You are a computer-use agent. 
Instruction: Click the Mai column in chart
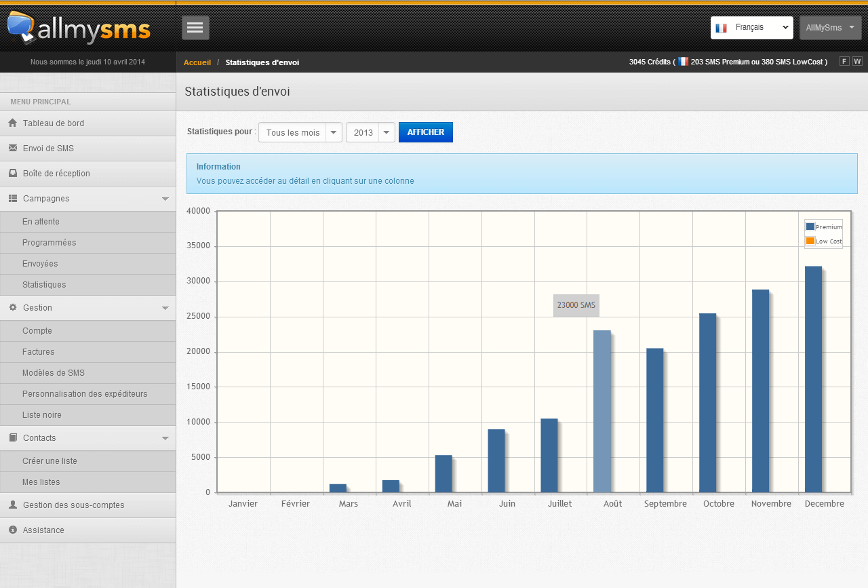point(443,474)
